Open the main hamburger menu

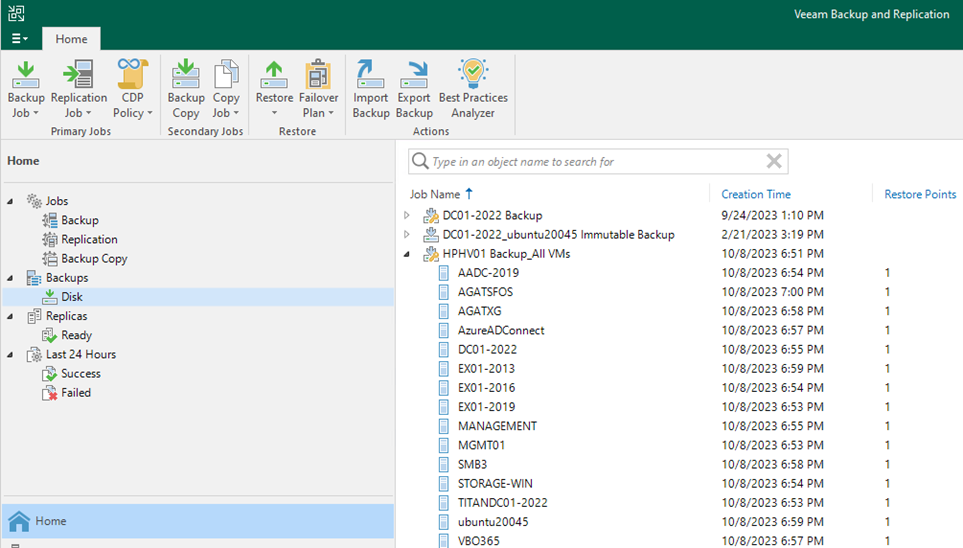pyautogui.click(x=20, y=39)
